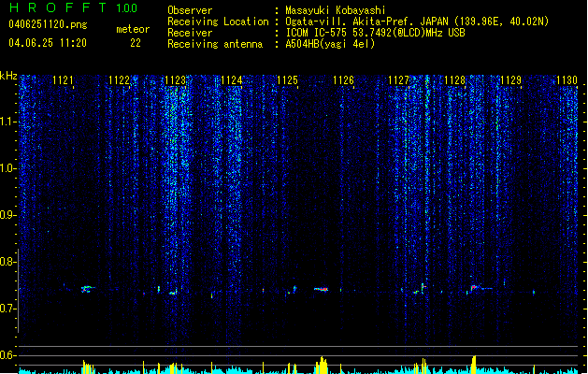Click the 1.1 kHz axis label

7,122
